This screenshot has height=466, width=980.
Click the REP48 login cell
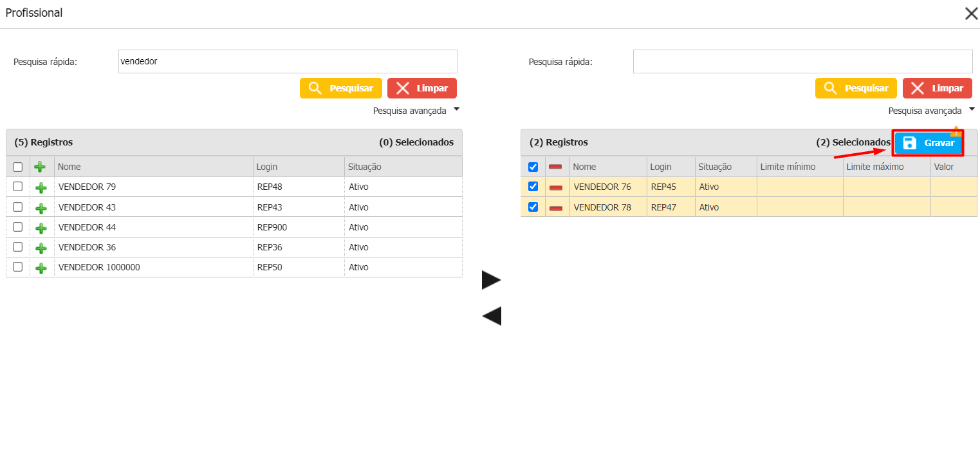pyautogui.click(x=299, y=187)
